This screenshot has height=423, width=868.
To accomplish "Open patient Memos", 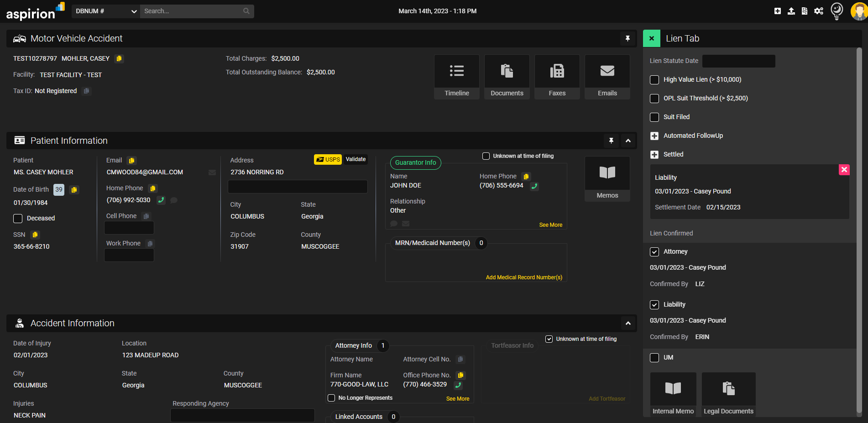I will pyautogui.click(x=607, y=178).
